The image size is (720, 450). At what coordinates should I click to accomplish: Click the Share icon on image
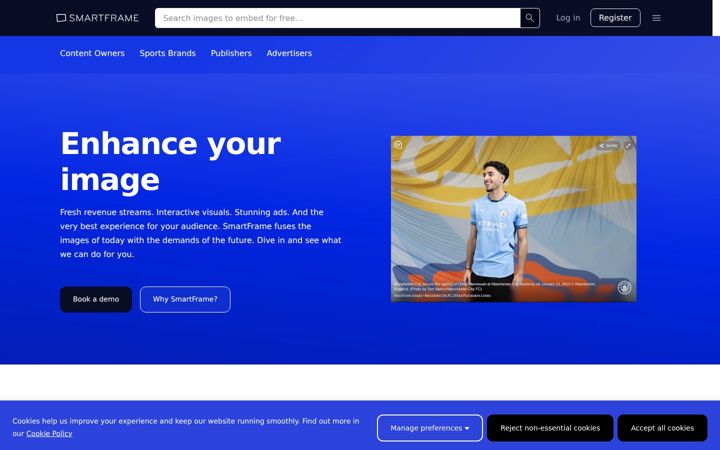(x=608, y=146)
